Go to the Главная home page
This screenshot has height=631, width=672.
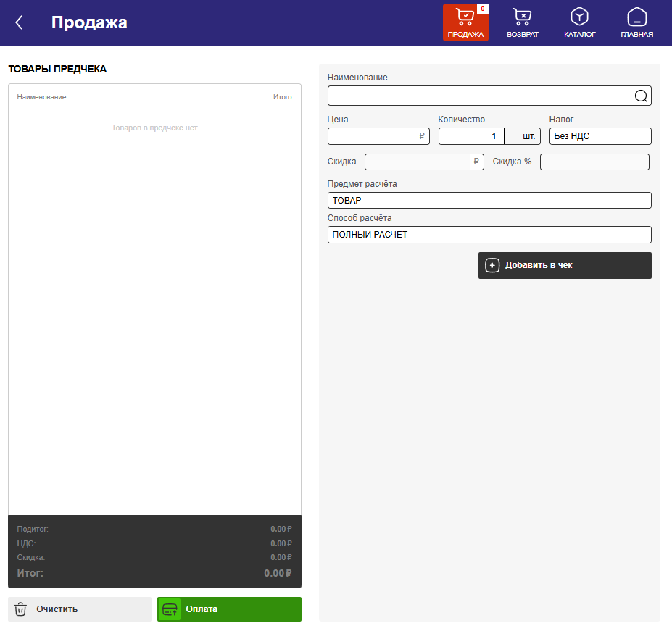[x=636, y=22]
